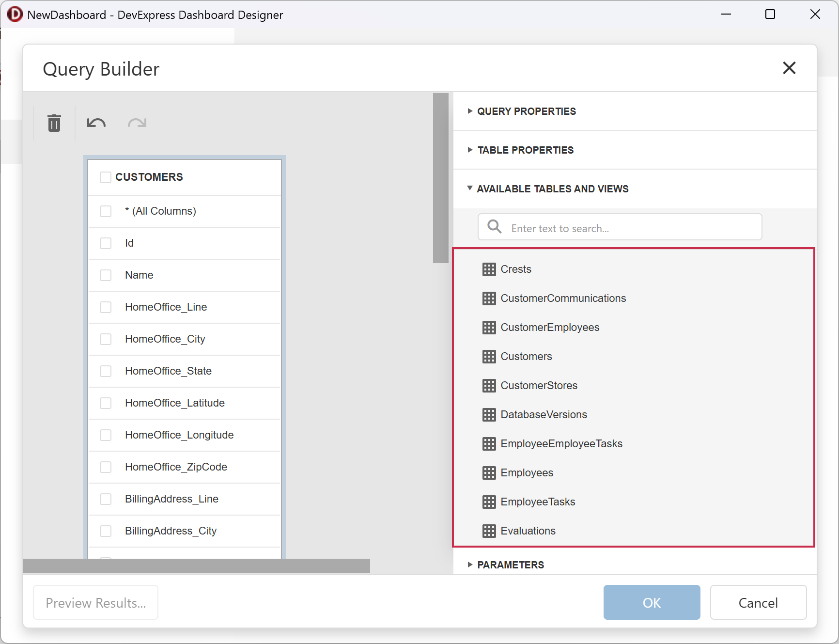Click table icon next to Employees

[489, 473]
